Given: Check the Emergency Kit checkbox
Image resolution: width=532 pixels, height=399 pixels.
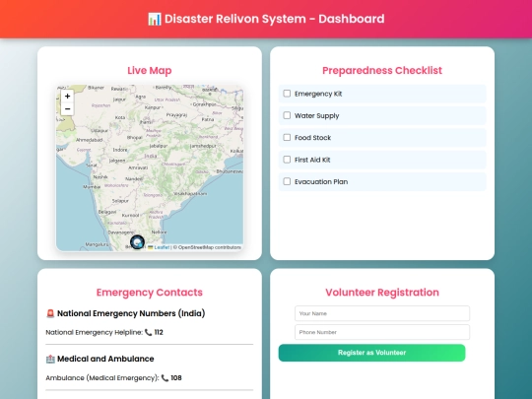Looking at the screenshot, I should click(x=287, y=94).
